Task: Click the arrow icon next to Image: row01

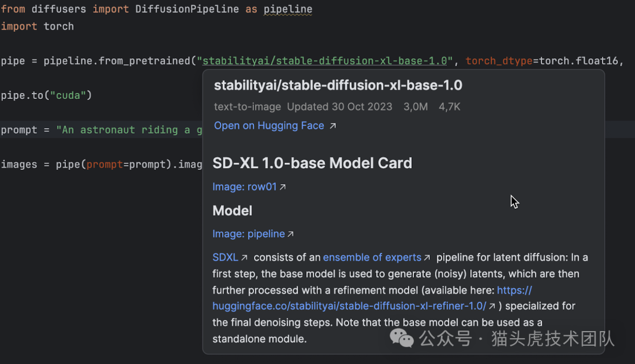Action: pos(283,187)
